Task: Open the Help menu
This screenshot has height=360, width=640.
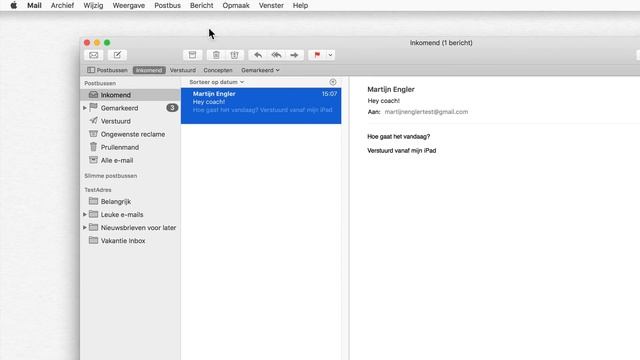Action: tap(300, 5)
